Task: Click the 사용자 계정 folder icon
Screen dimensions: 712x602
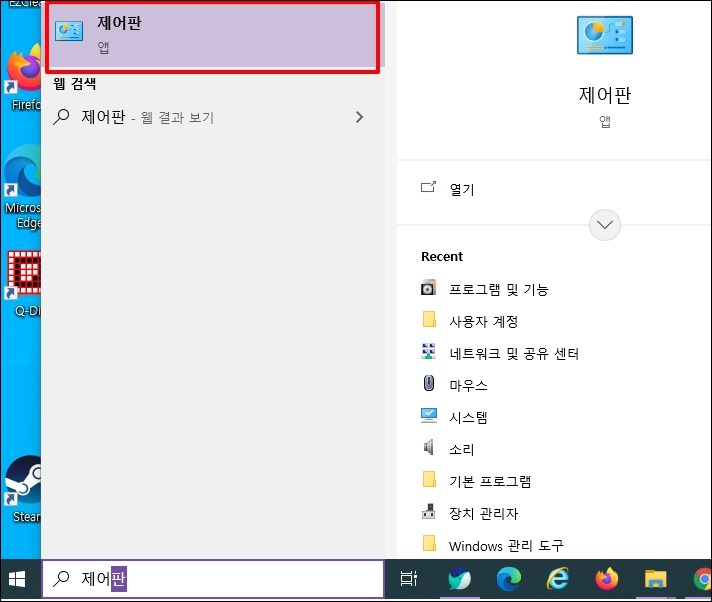Action: (x=429, y=319)
